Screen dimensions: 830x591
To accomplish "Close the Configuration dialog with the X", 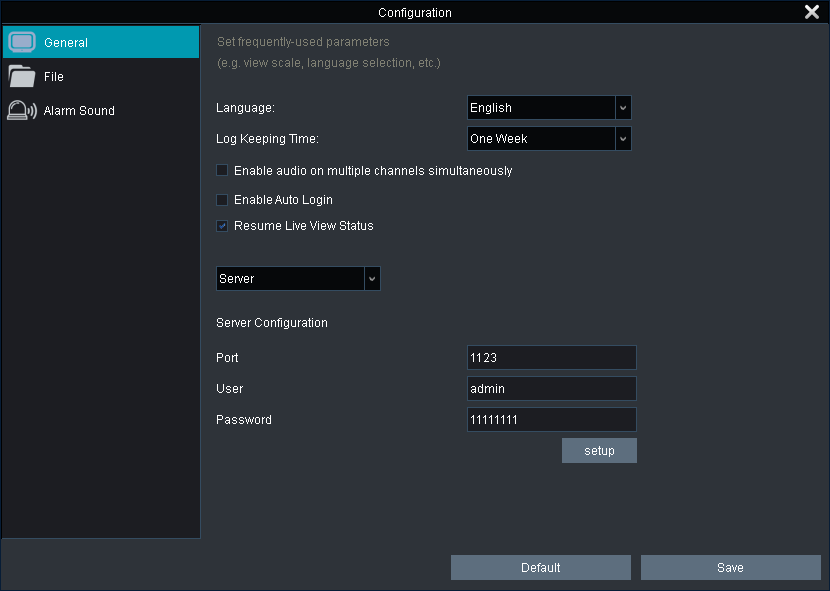I will pyautogui.click(x=812, y=12).
